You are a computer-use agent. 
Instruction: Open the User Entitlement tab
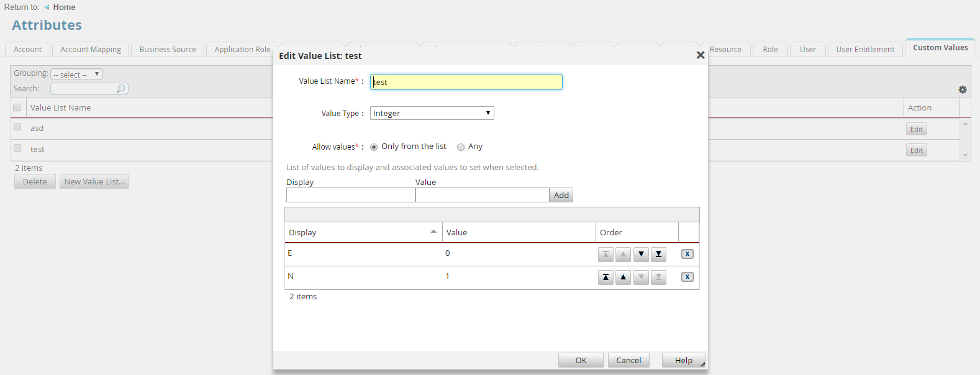click(x=864, y=50)
